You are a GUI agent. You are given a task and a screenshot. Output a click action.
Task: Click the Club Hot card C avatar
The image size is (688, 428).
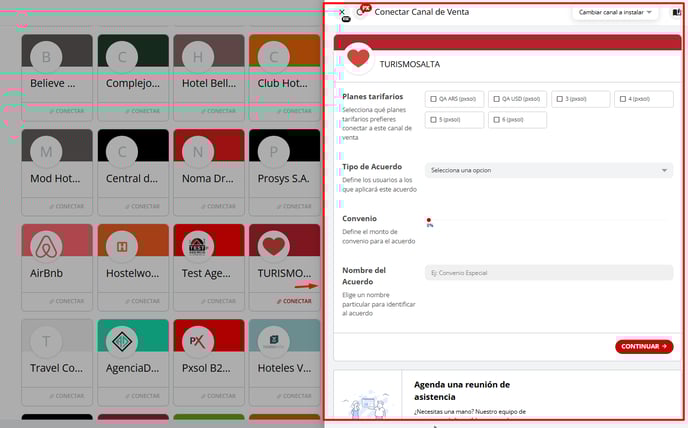pos(274,57)
